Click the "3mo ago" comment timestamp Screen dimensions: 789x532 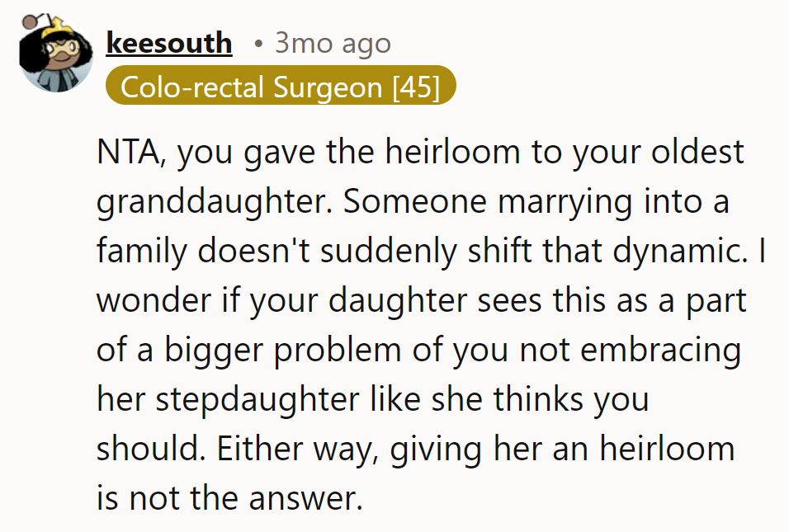point(333,43)
